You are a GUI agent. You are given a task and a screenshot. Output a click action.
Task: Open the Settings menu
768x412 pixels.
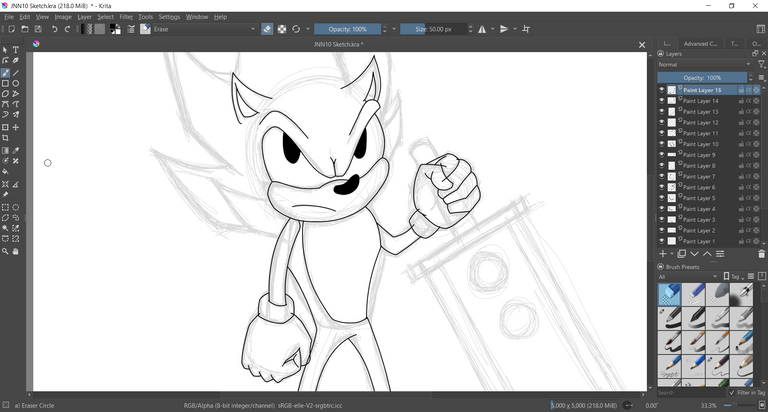[169, 17]
